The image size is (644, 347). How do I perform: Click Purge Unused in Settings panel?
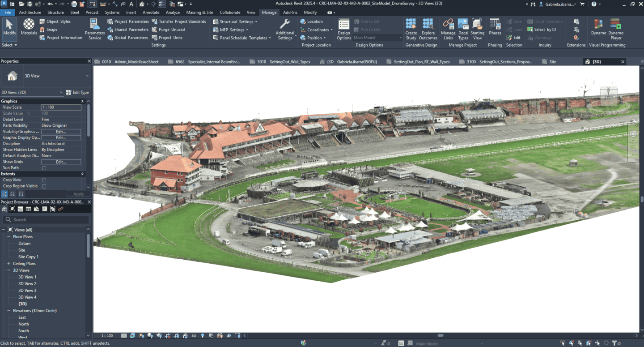tap(168, 30)
